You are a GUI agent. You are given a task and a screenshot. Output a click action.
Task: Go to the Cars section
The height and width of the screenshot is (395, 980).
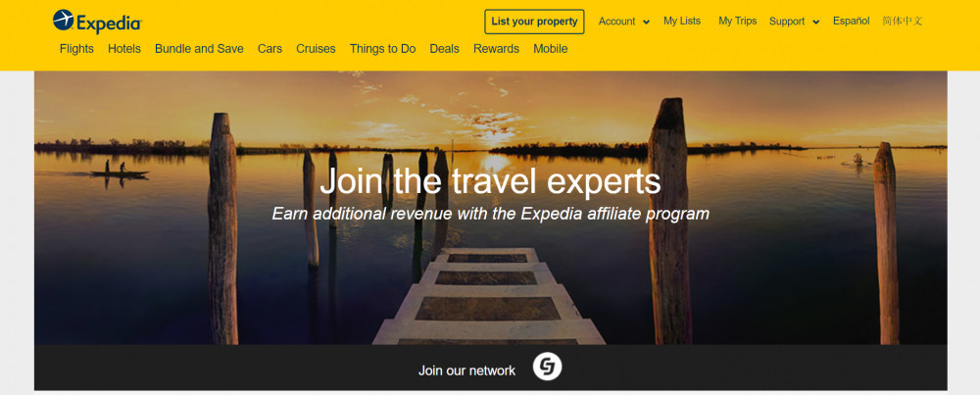[x=270, y=49]
